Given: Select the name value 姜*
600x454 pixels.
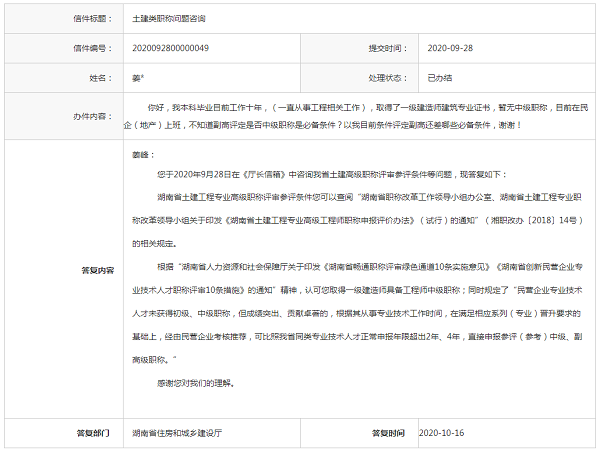Looking at the screenshot, I should point(138,78).
